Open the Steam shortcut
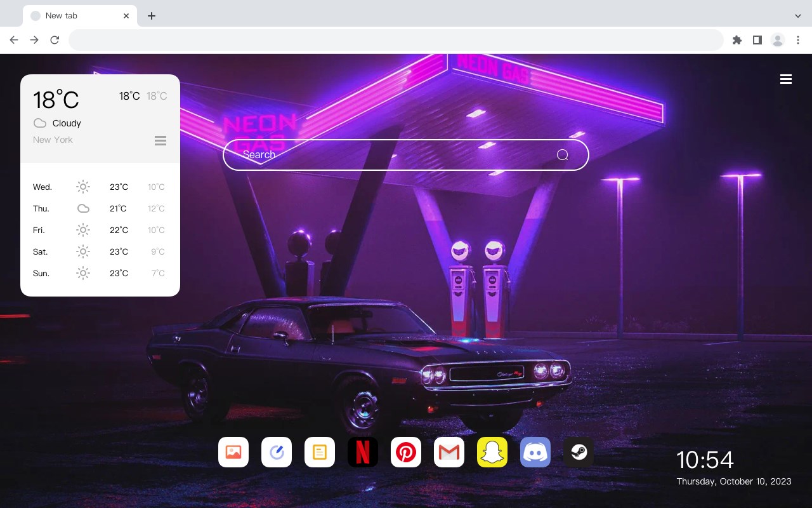 click(x=579, y=452)
